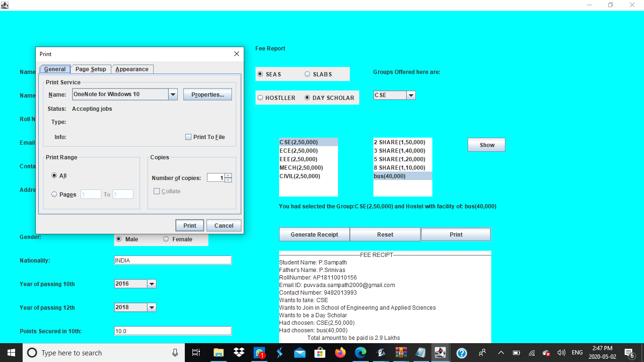Open Firefox from the taskbar
Viewport: 644px width, 362px height.
click(x=340, y=352)
